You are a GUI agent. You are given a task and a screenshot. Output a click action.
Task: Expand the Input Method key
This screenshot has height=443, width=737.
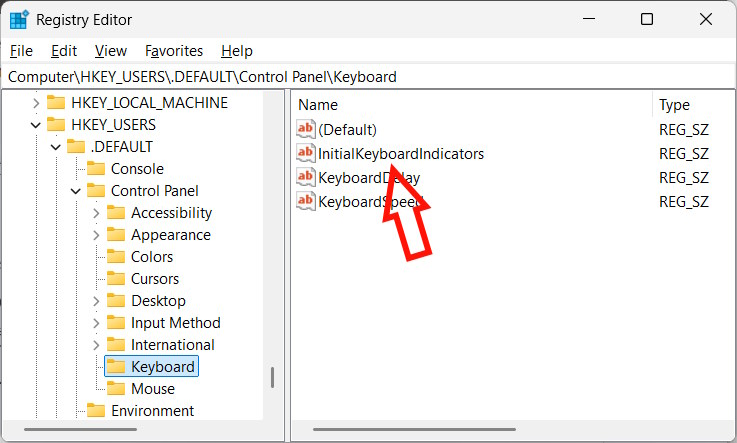coord(96,323)
